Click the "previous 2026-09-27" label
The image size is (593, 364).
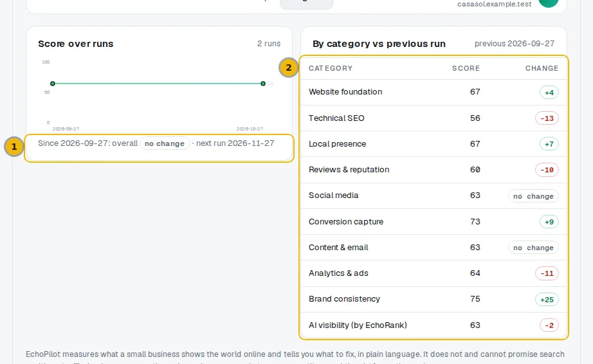coord(515,44)
